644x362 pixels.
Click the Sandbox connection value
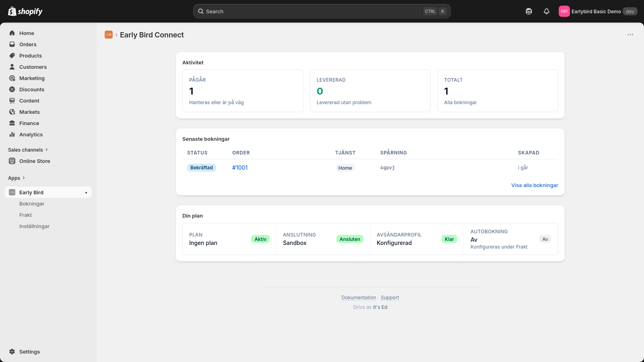(295, 243)
